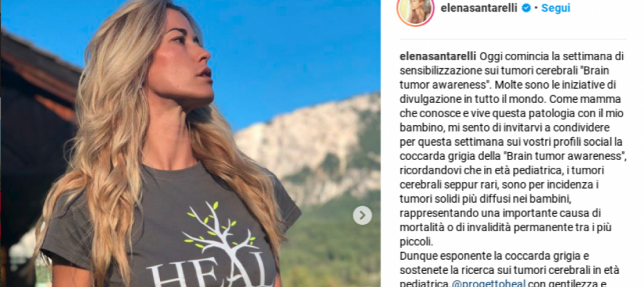Open the elenasantarelli username in the post header

coord(479,8)
